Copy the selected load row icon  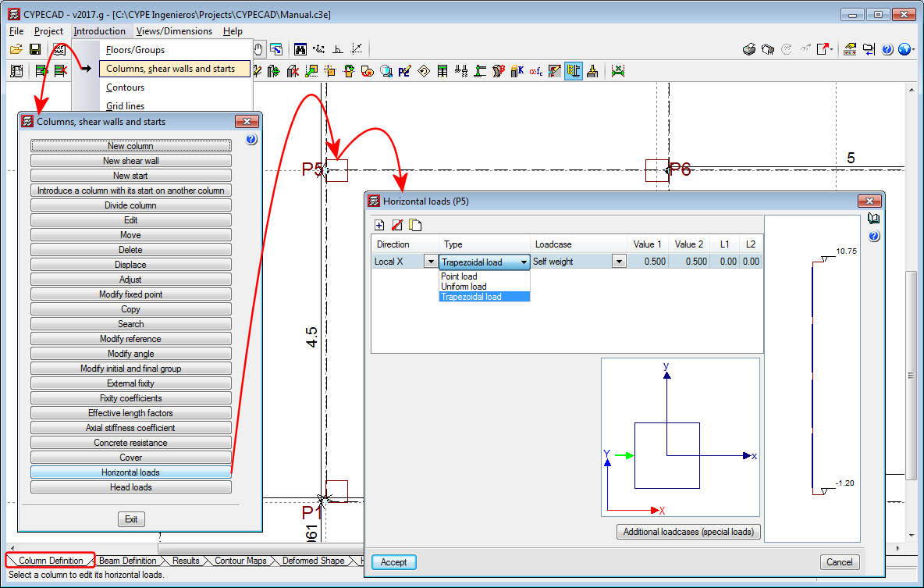(x=415, y=226)
